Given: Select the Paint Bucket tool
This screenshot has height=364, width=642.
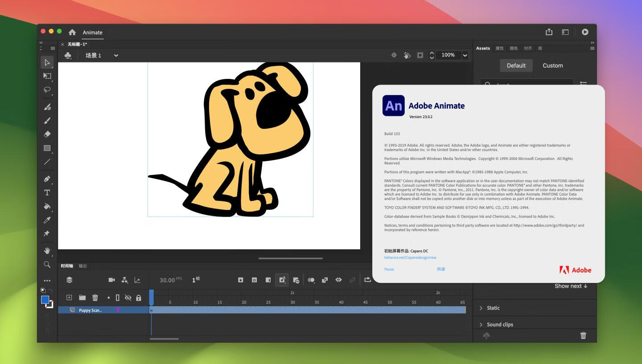Looking at the screenshot, I should [x=47, y=206].
